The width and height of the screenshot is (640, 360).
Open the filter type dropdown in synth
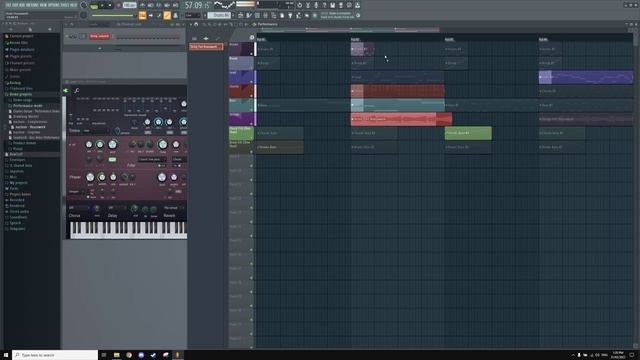pos(152,159)
